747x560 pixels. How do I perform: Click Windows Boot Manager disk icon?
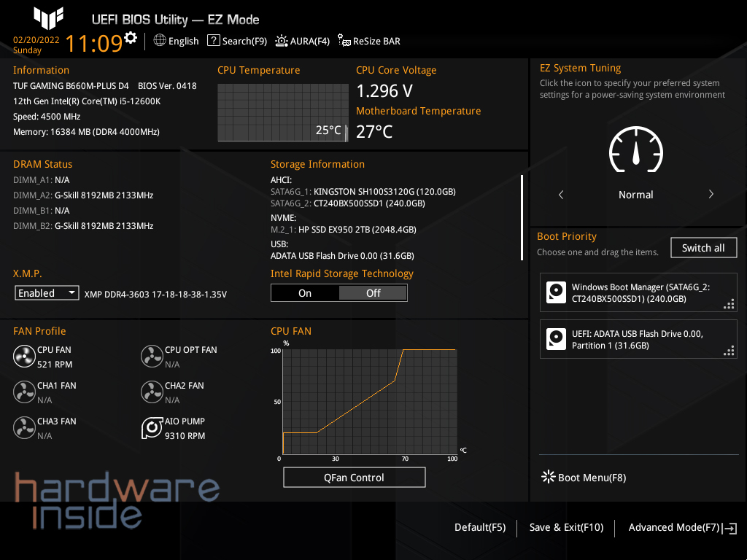(x=556, y=292)
